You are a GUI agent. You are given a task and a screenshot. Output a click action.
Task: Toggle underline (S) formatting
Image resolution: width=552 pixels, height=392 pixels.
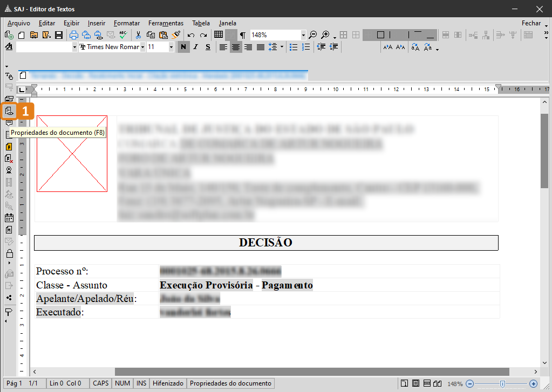click(208, 47)
